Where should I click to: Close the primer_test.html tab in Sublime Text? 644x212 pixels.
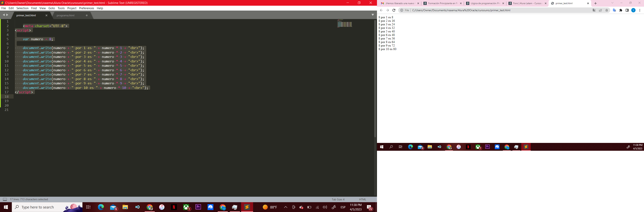[47, 15]
